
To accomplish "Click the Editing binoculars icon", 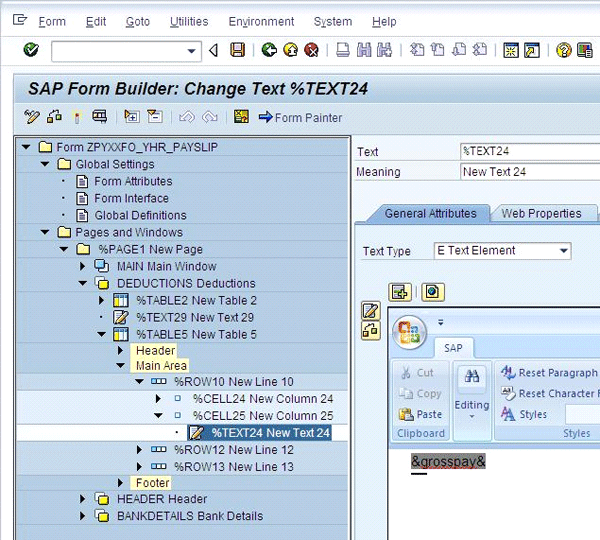I will tap(471, 378).
